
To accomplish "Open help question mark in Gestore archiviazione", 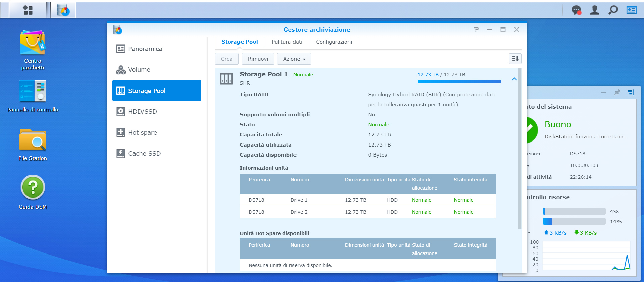I will [x=476, y=30].
